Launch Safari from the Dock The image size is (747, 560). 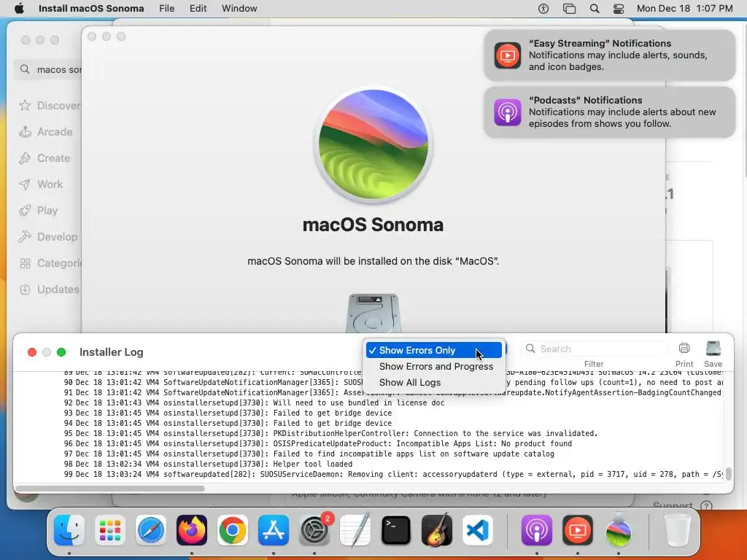(x=151, y=530)
